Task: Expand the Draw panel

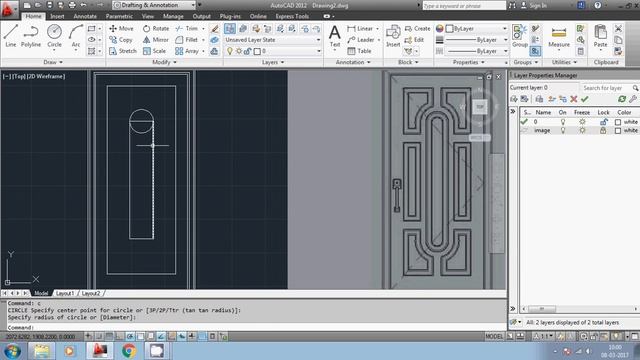Action: (53, 62)
